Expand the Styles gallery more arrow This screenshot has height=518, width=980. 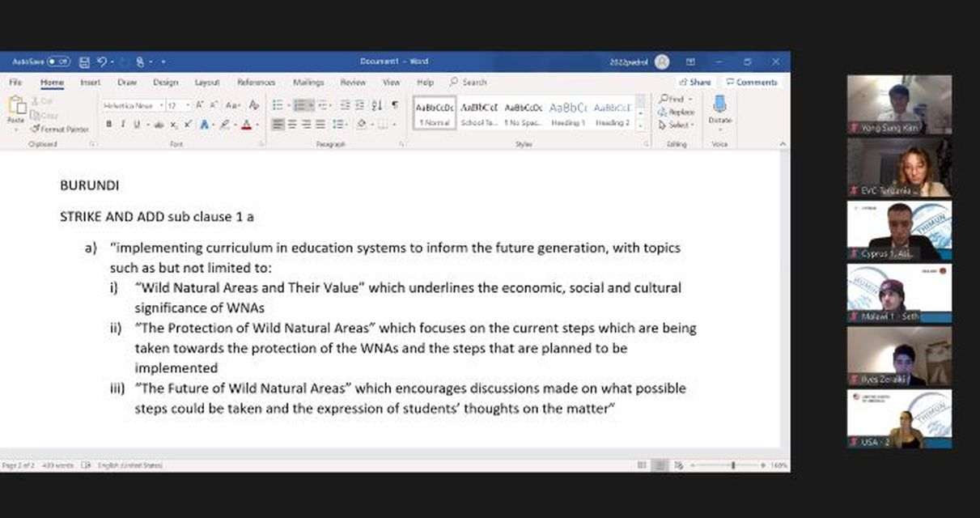click(x=642, y=126)
